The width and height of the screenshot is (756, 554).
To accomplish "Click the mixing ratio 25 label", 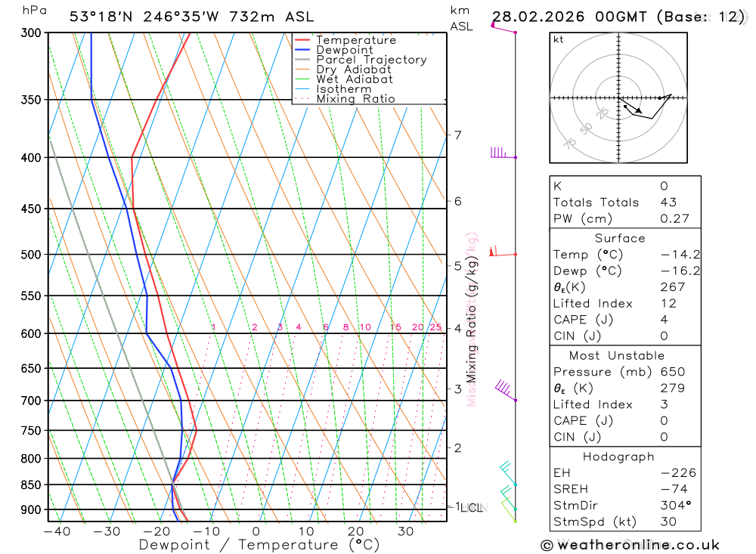I will point(436,327).
